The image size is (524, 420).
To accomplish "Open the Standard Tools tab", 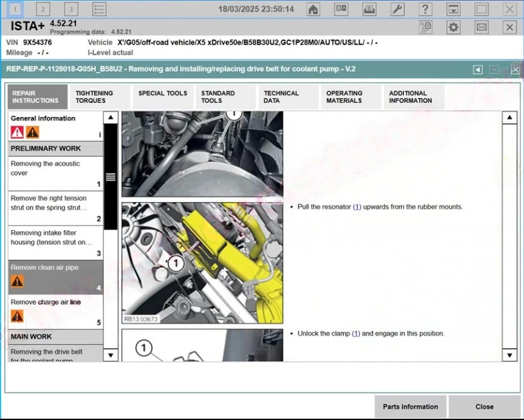I will [226, 97].
